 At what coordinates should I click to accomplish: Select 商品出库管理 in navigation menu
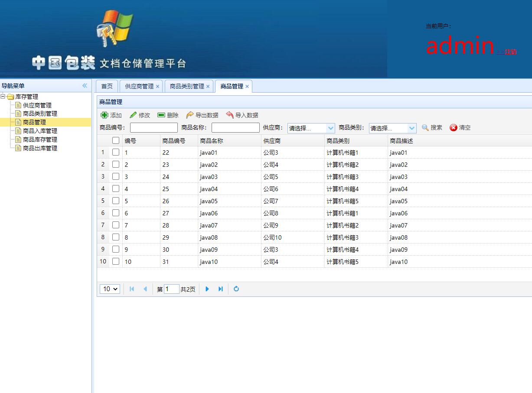point(39,148)
